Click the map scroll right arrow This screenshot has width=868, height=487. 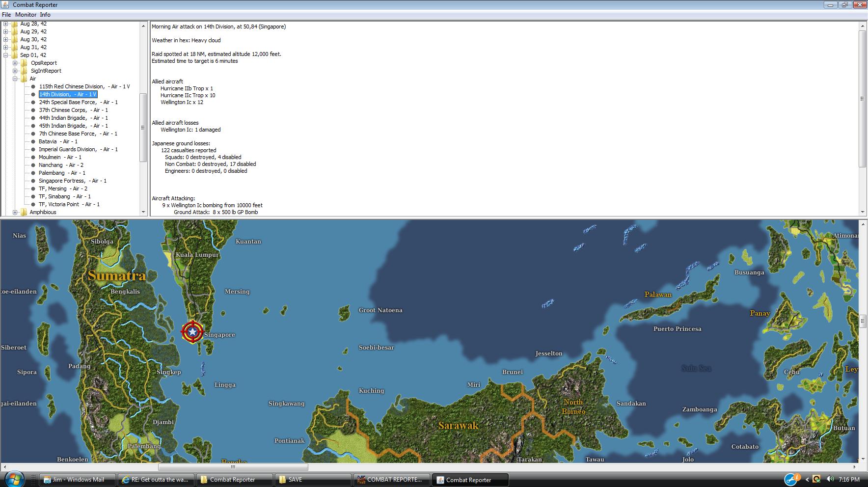855,467
